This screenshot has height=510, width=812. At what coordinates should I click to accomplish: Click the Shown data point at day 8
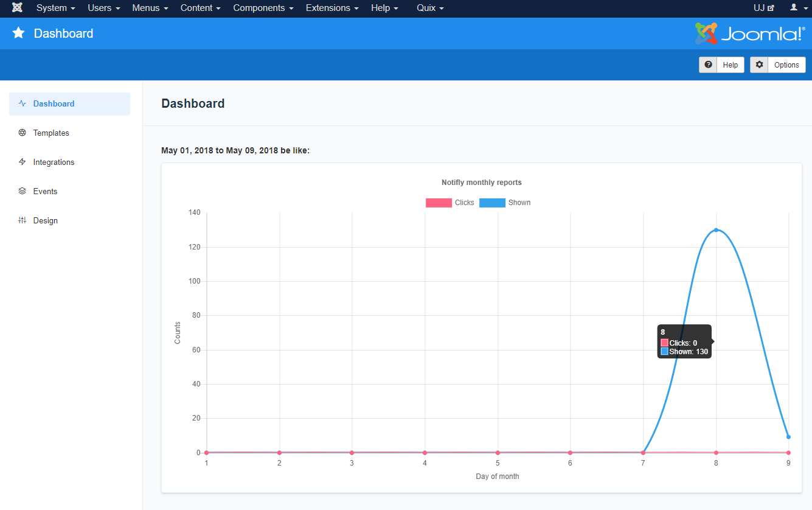point(716,230)
